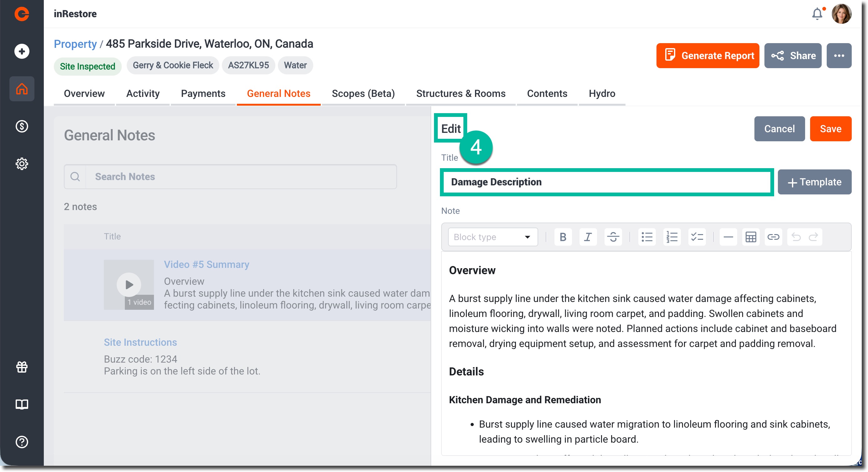Insert a horizontal divider line
This screenshot has height=472, width=868.
(x=728, y=237)
